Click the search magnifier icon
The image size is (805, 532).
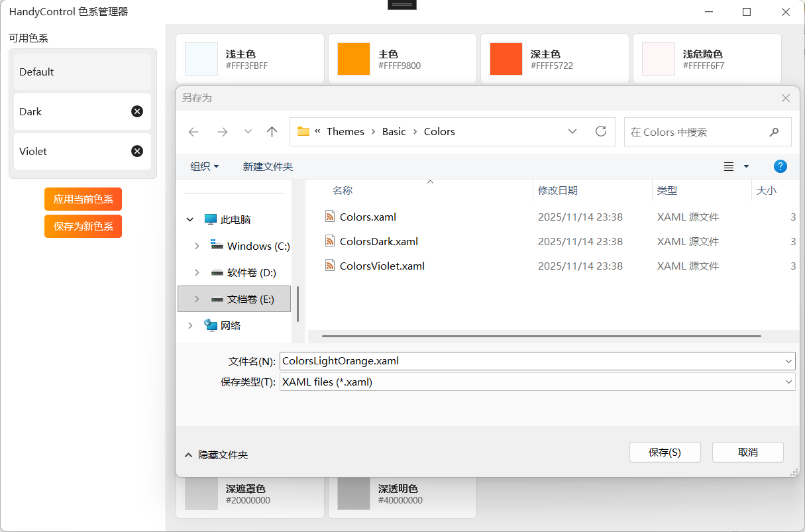(x=774, y=132)
